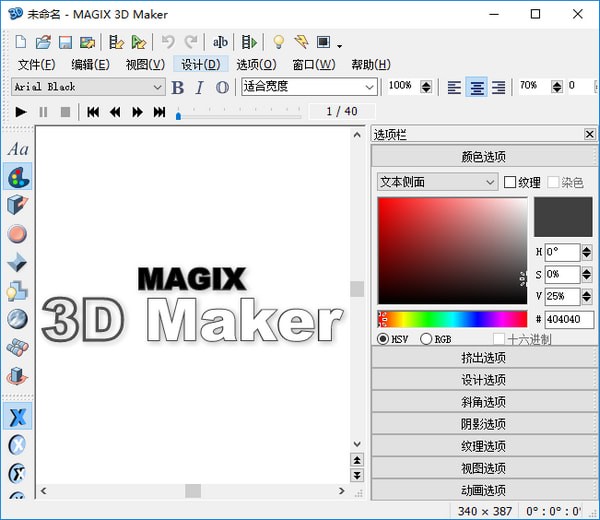600x520 pixels.
Task: Expand the 动画选项 section
Action: click(483, 490)
